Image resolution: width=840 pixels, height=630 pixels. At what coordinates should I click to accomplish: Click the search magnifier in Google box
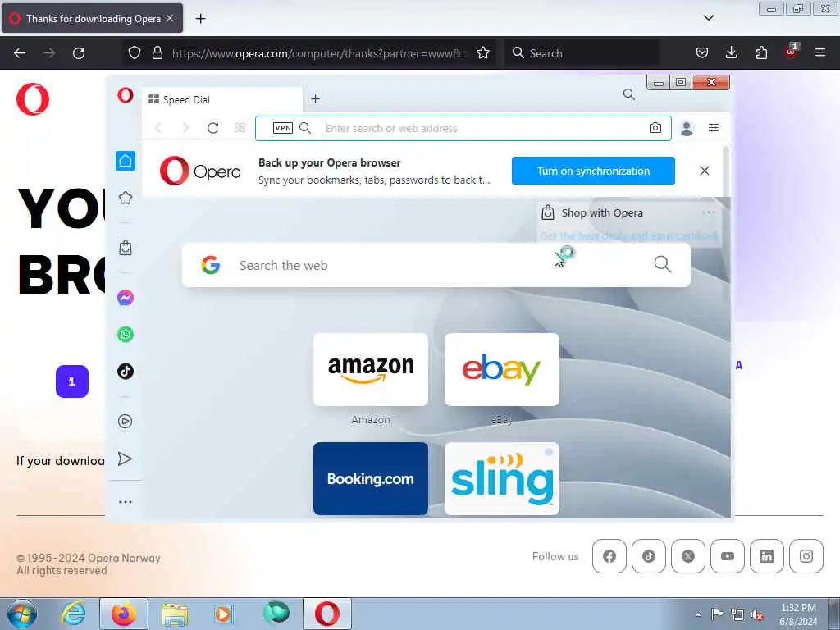click(663, 264)
